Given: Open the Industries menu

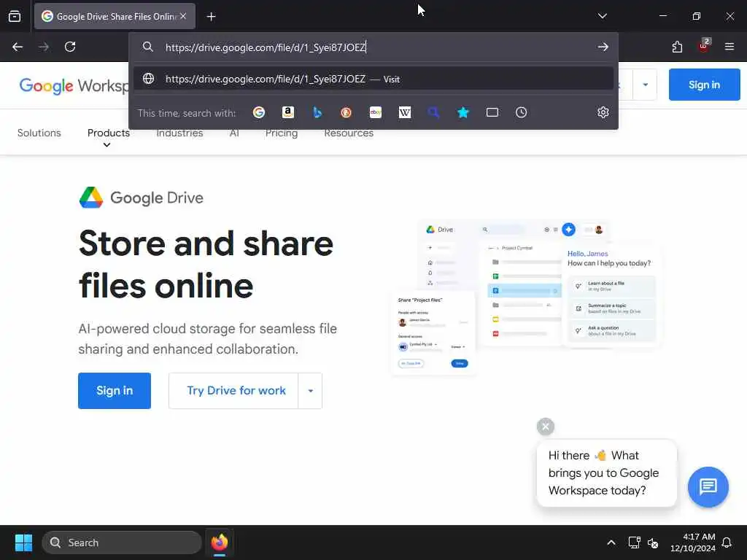Looking at the screenshot, I should [179, 133].
